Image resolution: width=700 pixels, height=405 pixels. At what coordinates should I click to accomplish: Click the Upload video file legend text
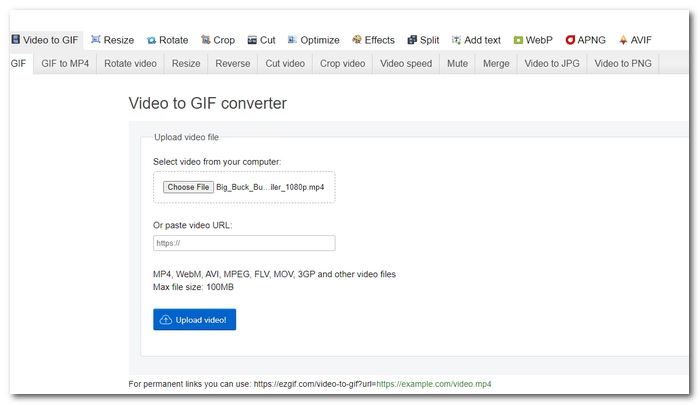187,137
